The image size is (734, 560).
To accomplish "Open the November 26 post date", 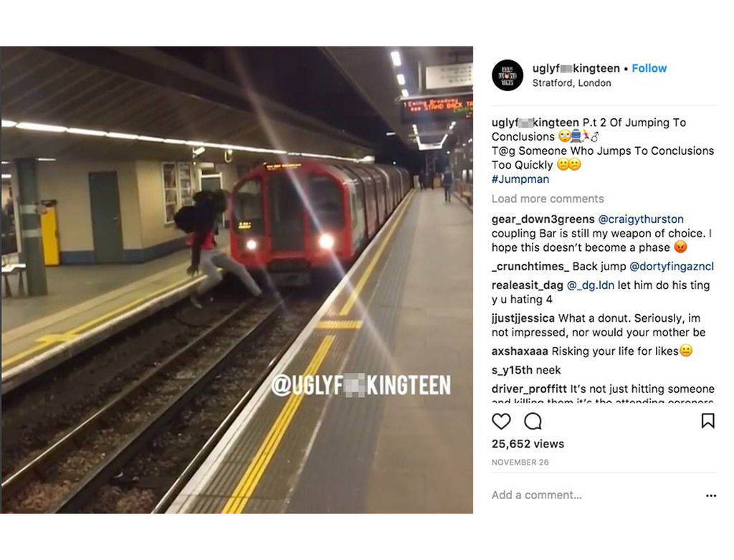I will 520,462.
